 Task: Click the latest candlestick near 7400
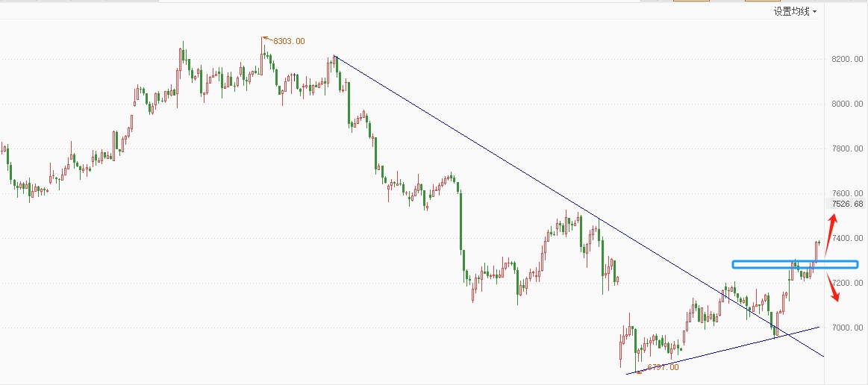[x=819, y=242]
